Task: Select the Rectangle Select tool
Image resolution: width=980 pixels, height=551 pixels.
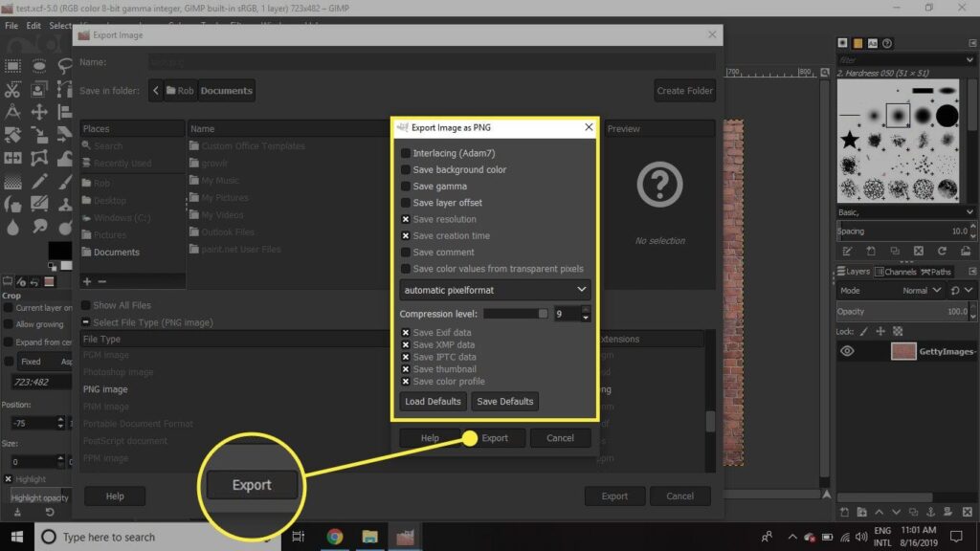Action: (x=12, y=65)
